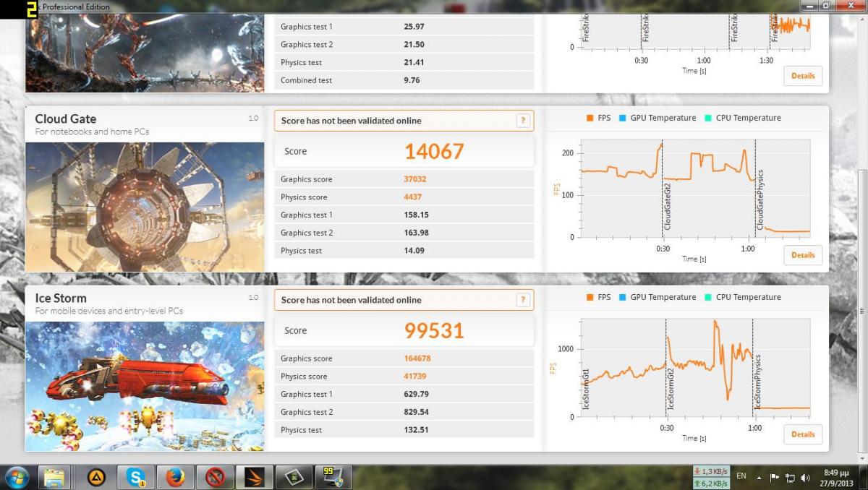Click the Ice Storm title heading
The image size is (868, 490).
point(61,298)
